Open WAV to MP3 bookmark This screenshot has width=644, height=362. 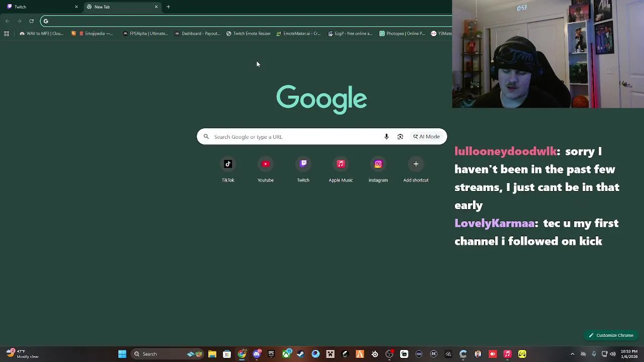click(41, 33)
